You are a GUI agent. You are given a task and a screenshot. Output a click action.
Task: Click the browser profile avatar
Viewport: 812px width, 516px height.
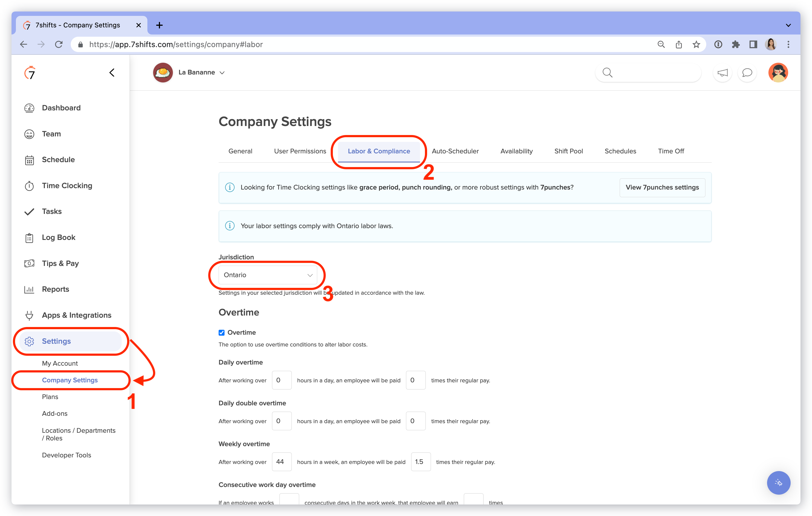[771, 44]
